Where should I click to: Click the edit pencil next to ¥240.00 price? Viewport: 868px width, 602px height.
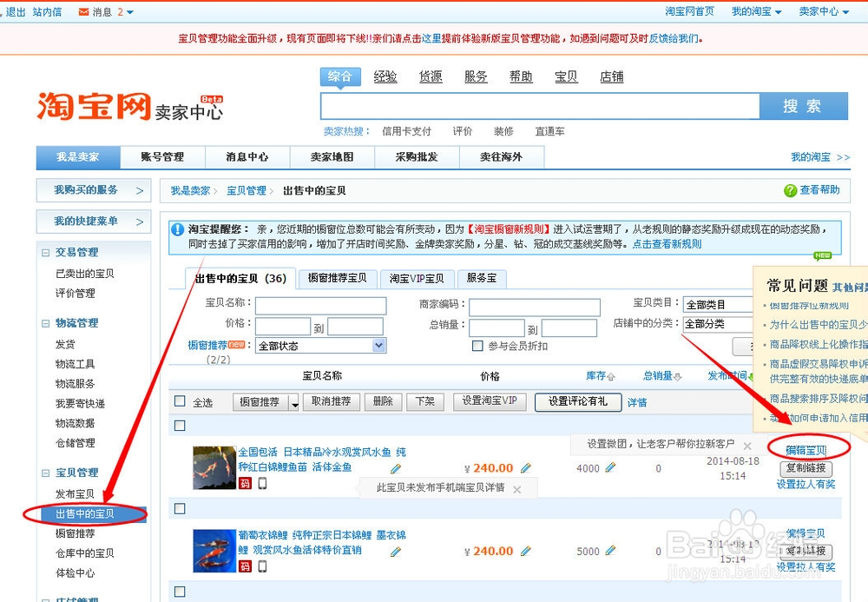pos(526,466)
